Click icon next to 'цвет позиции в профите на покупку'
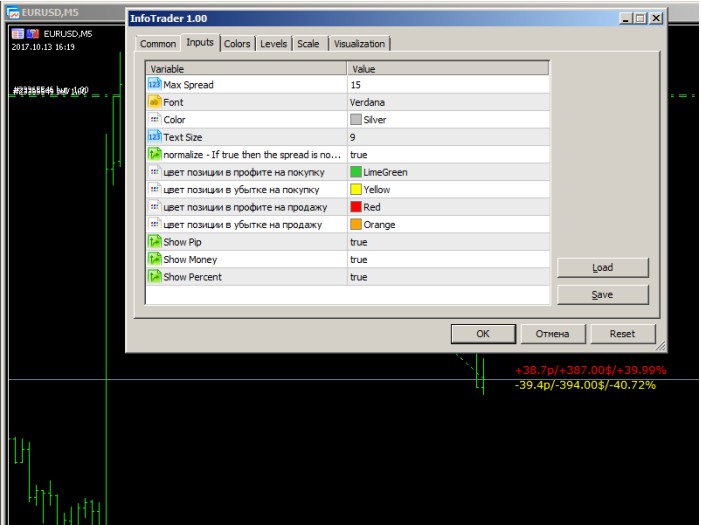The height and width of the screenshot is (525, 701). (154, 171)
